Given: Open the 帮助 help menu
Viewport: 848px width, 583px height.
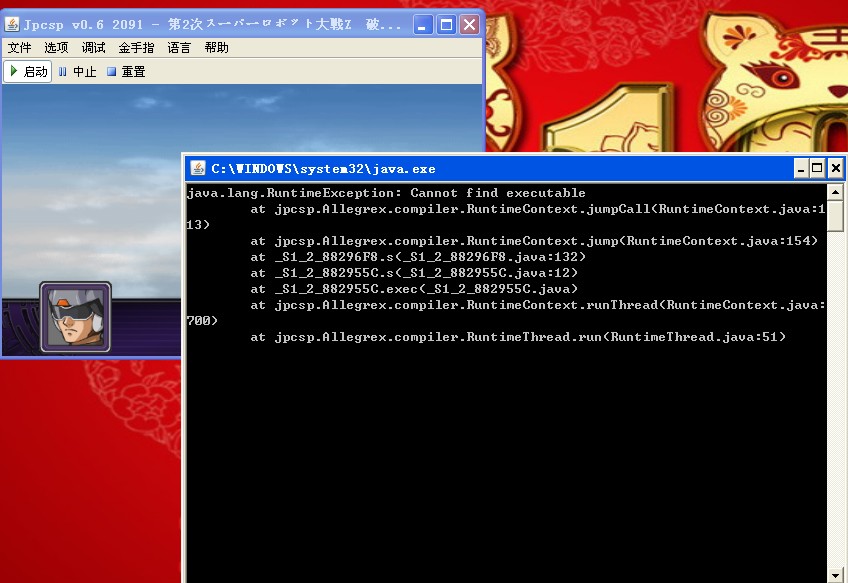Looking at the screenshot, I should coord(216,48).
